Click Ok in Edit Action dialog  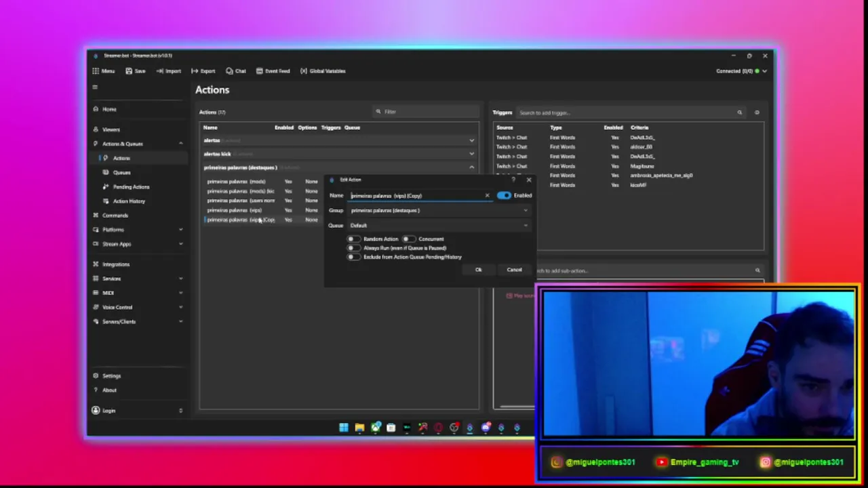(x=478, y=270)
